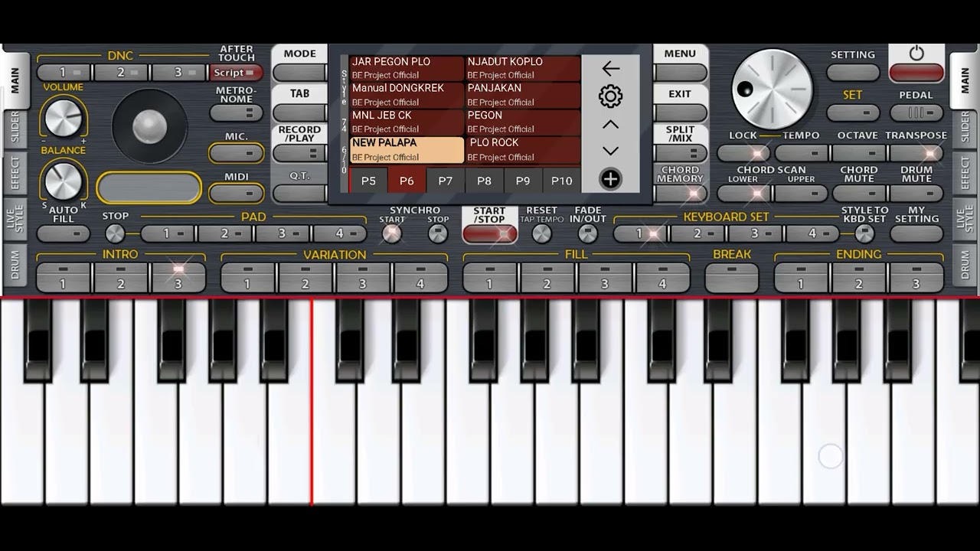Image resolution: width=980 pixels, height=551 pixels.
Task: Switch to the P8 page tab
Action: (484, 181)
